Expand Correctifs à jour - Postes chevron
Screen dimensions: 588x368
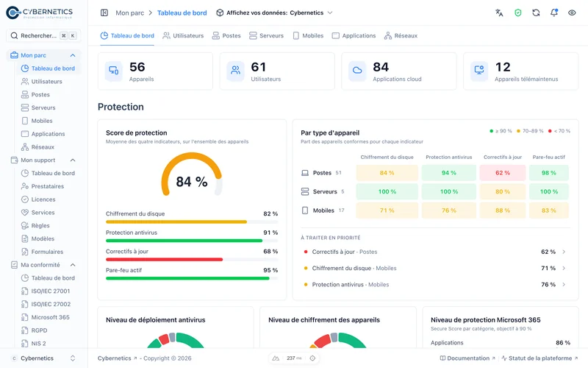(564, 252)
